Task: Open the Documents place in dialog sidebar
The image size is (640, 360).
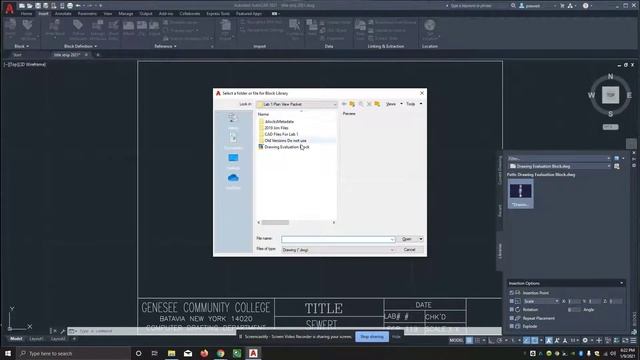Action: 233,141
